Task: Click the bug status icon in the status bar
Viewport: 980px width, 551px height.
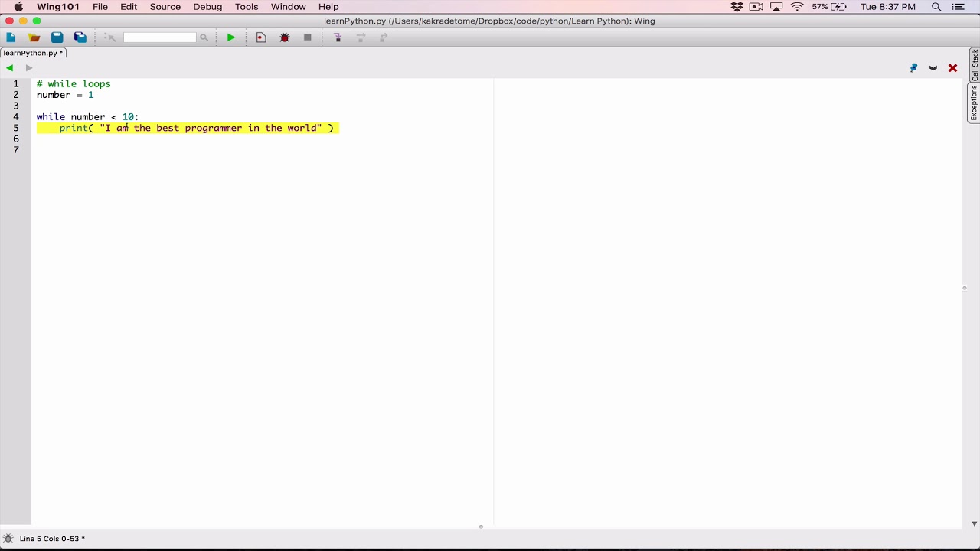Action: [8, 539]
